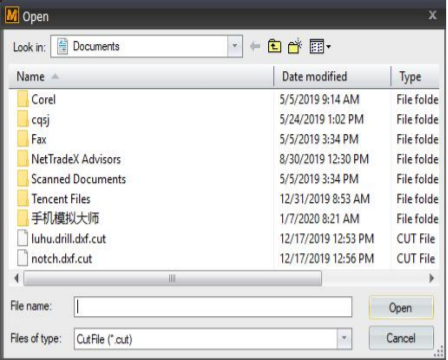Open the CutFile (*.cut) type combo box
Screen dimensions: 448x360
coord(213,339)
